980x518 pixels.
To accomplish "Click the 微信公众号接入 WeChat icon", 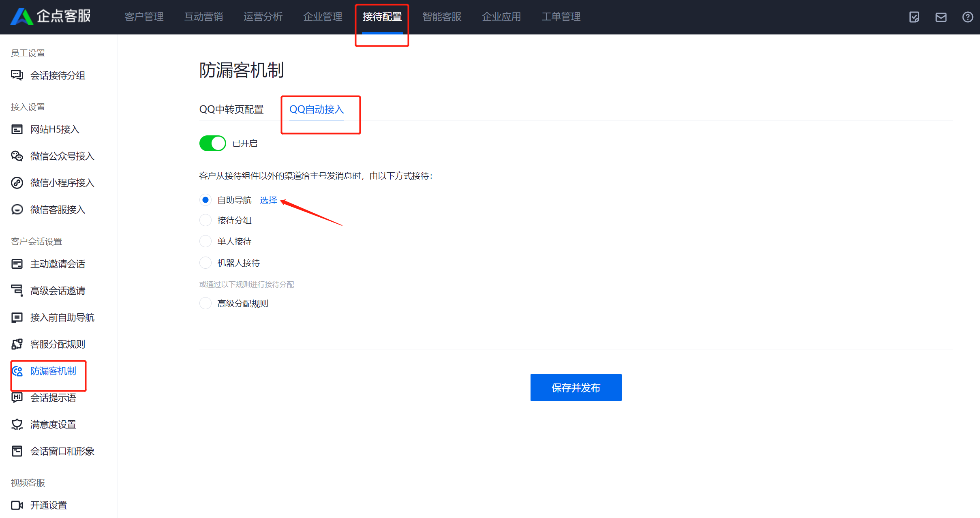I will [17, 156].
